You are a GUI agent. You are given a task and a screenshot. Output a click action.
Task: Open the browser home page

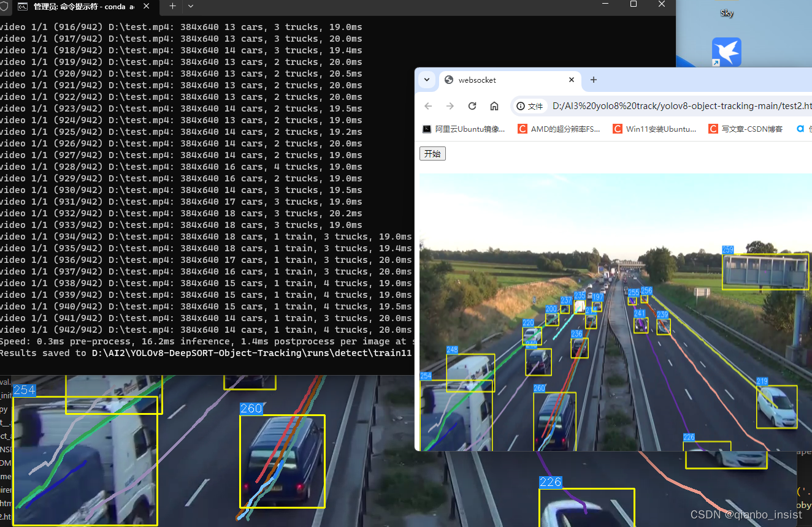(494, 106)
